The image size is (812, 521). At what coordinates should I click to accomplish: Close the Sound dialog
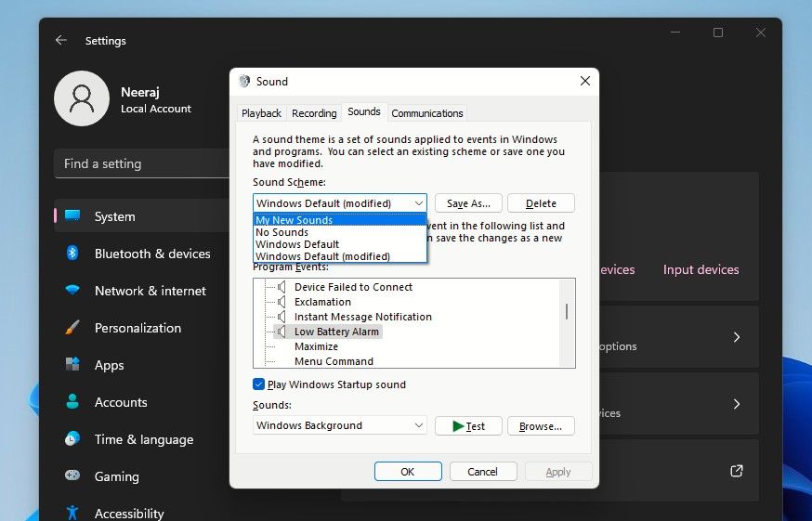point(585,81)
